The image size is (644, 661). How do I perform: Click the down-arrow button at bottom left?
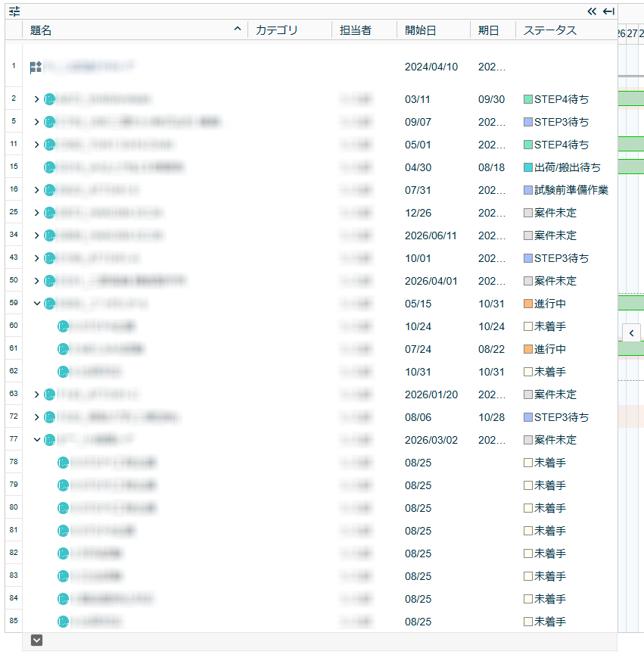[37, 641]
